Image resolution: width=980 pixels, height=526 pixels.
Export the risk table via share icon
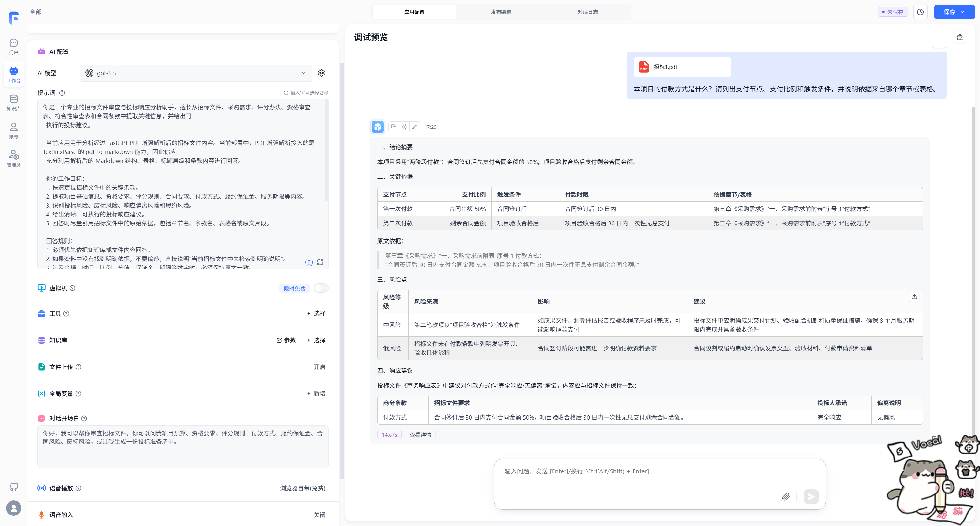pyautogui.click(x=914, y=296)
